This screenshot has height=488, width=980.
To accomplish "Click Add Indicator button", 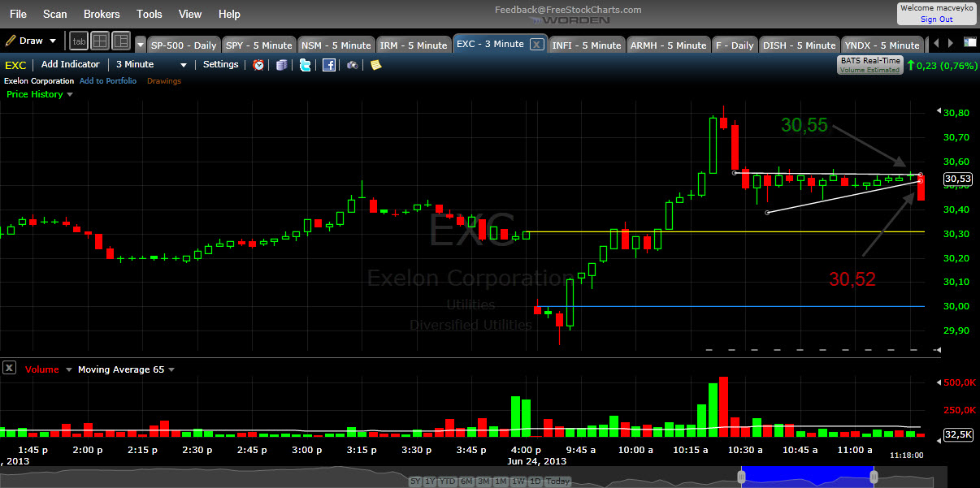I will coord(71,64).
